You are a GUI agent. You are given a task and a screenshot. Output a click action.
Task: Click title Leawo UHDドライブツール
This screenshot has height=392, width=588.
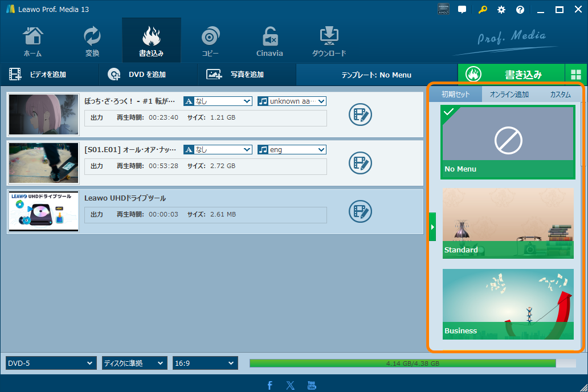click(125, 198)
